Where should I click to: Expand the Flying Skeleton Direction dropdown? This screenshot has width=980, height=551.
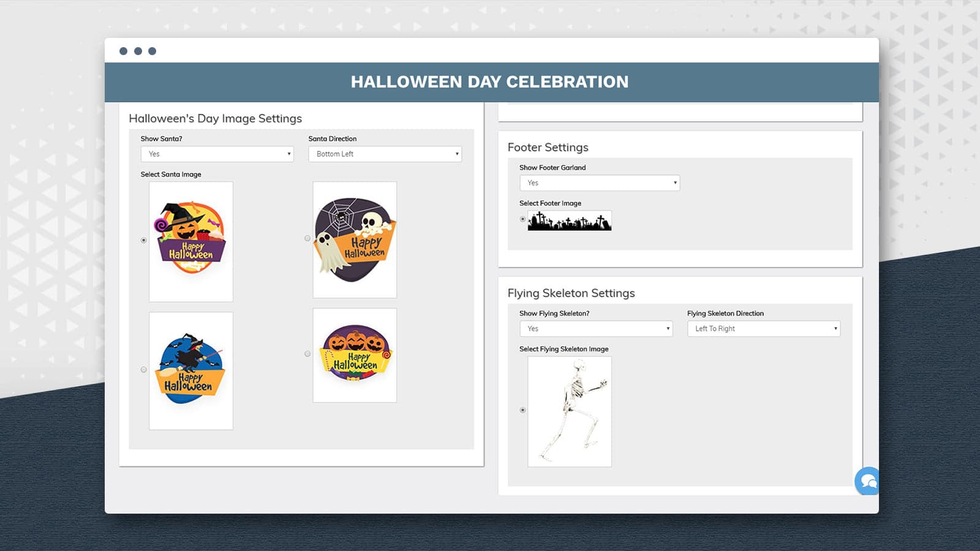[x=763, y=329]
